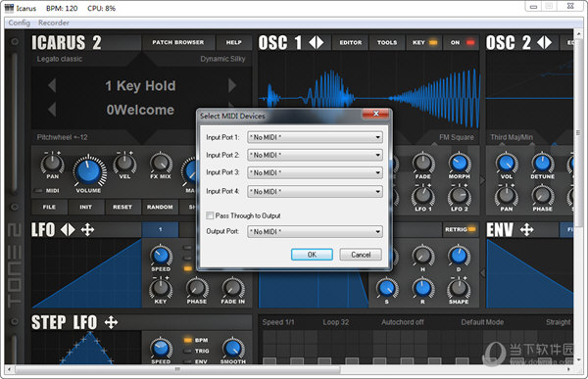Click the STEP LFO SMOOTH knob

[233, 348]
